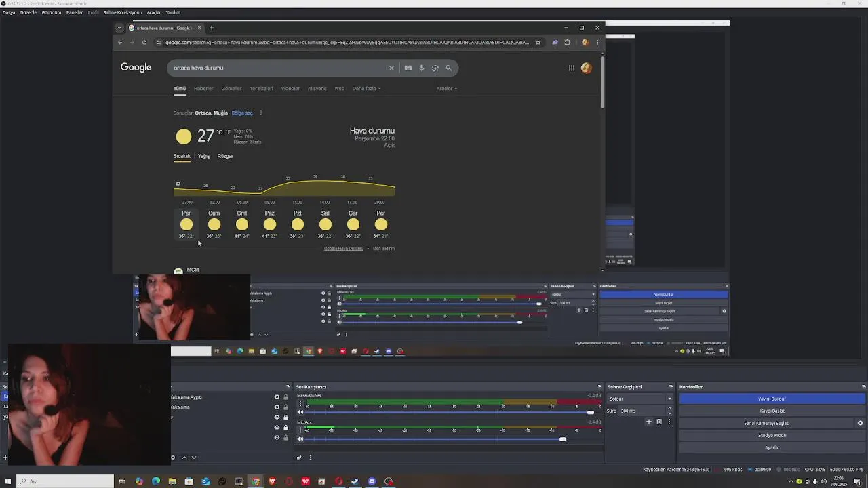Image resolution: width=868 pixels, height=488 pixels.
Task: Open Virtual Camera settings gear in OBS
Action: (860, 423)
